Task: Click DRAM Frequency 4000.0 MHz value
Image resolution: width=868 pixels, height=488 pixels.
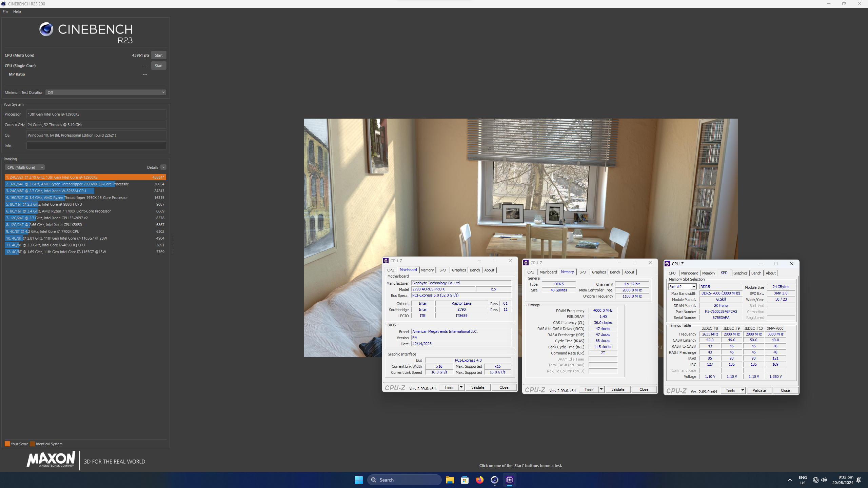Action: 603,310
